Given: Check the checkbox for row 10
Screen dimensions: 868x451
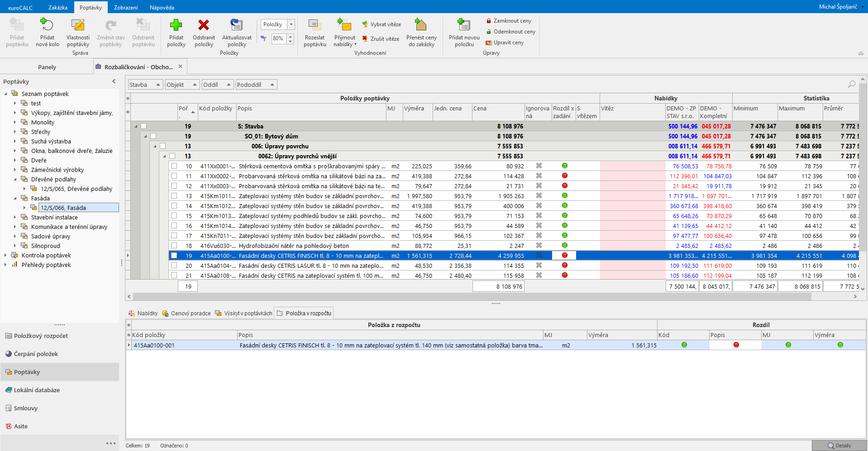Looking at the screenshot, I should pos(174,166).
